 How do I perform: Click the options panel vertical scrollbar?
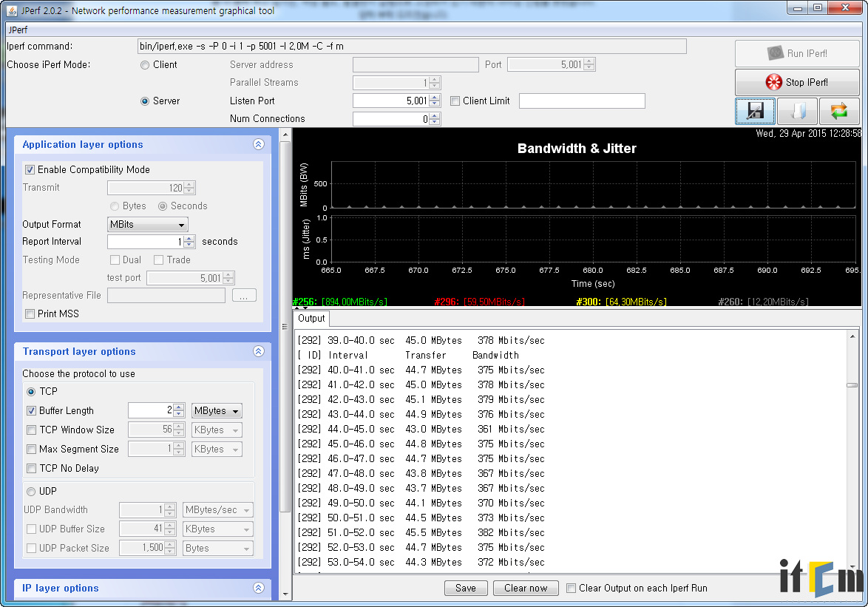[x=285, y=327]
